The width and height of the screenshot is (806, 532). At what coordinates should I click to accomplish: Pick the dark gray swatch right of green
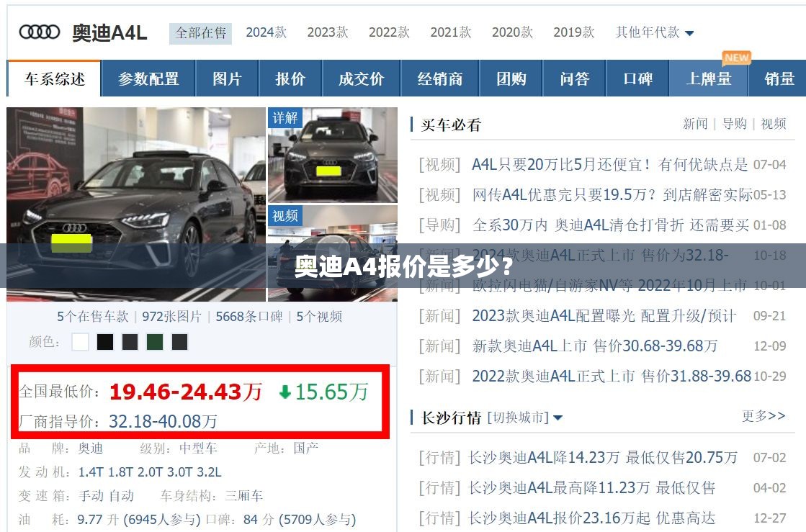click(x=179, y=342)
